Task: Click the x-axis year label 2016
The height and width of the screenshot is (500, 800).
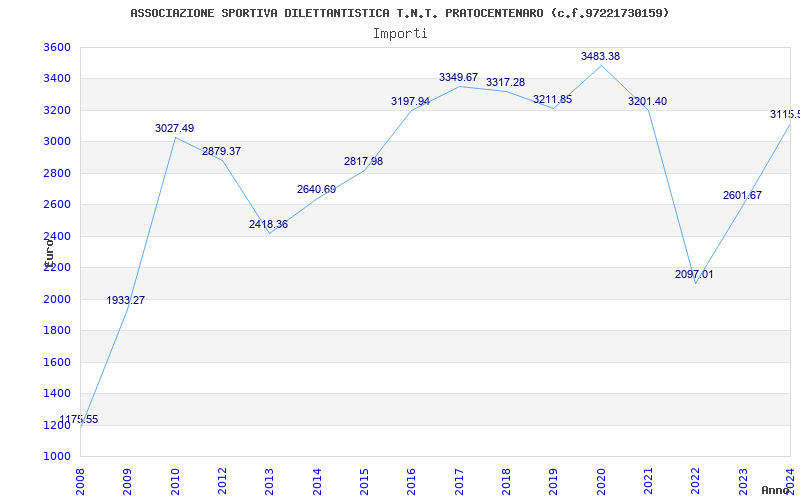Action: point(412,482)
